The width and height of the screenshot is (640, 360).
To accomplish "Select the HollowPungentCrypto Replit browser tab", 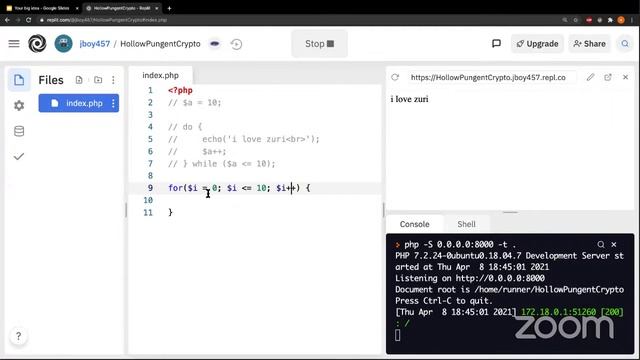I will click(122, 8).
